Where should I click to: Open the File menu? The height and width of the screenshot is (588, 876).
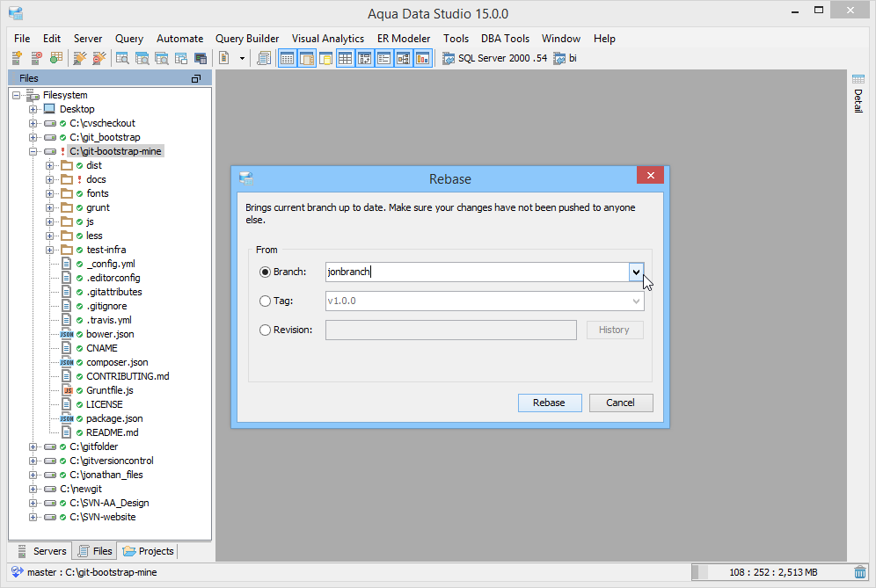pos(22,39)
